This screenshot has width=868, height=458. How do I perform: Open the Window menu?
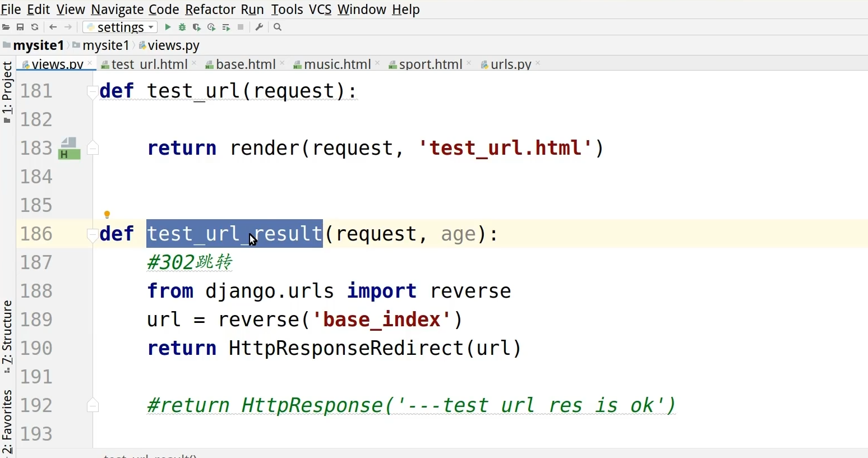[362, 10]
